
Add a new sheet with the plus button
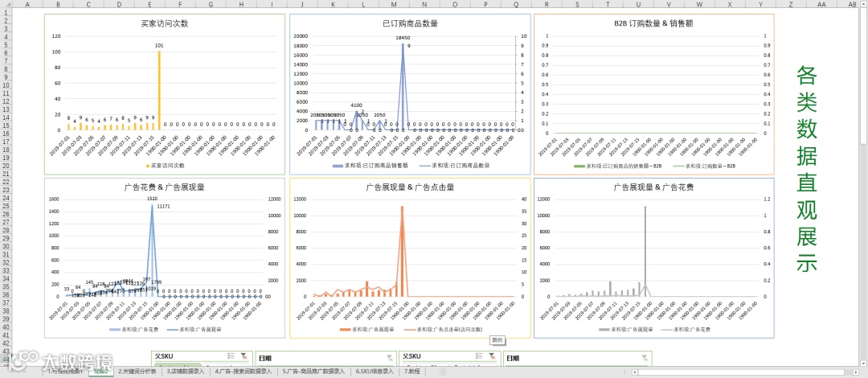pos(442,372)
